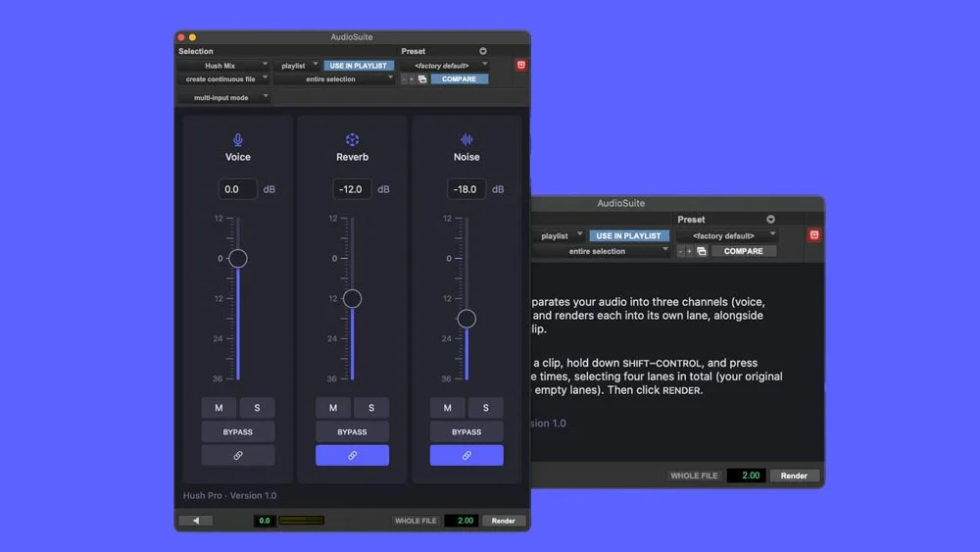
Task: Toggle the Voice channel link button
Action: [x=237, y=456]
